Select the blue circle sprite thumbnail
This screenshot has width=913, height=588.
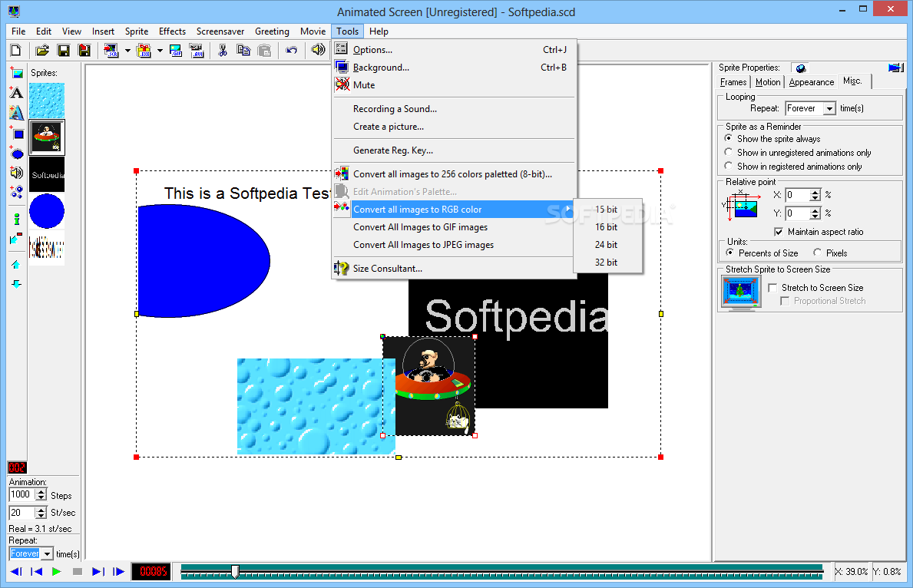click(47, 211)
